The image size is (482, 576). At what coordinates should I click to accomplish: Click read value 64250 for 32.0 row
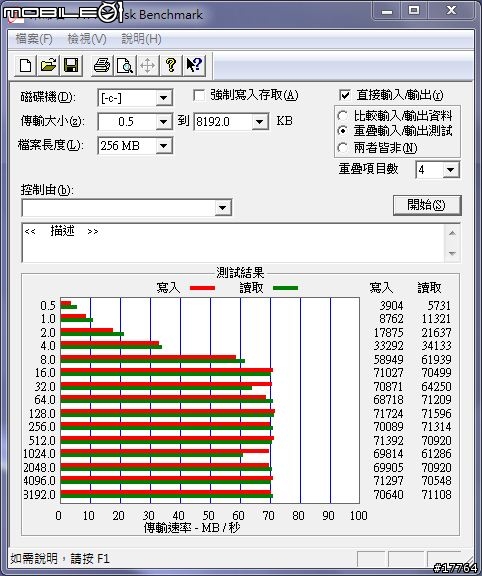(x=436, y=387)
